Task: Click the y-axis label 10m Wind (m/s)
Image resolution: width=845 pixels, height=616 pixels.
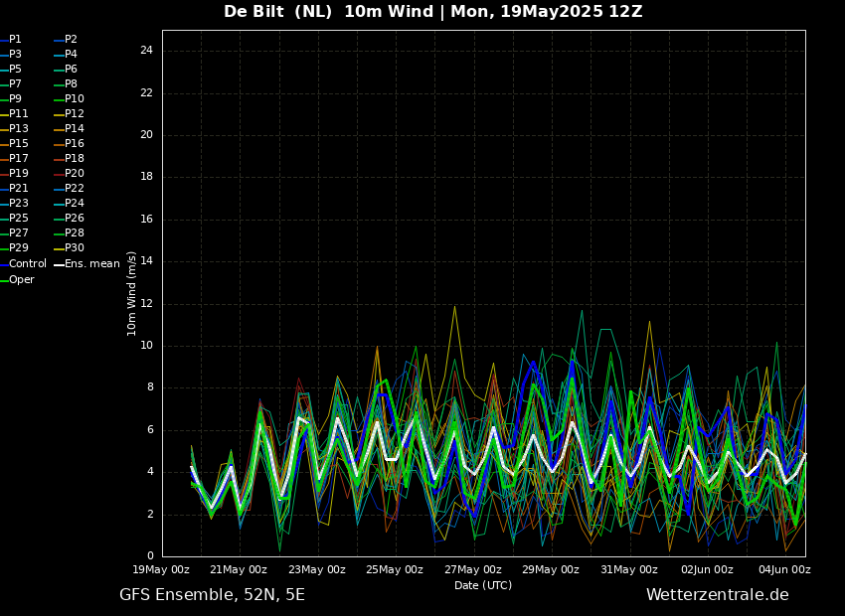Action: click(131, 293)
